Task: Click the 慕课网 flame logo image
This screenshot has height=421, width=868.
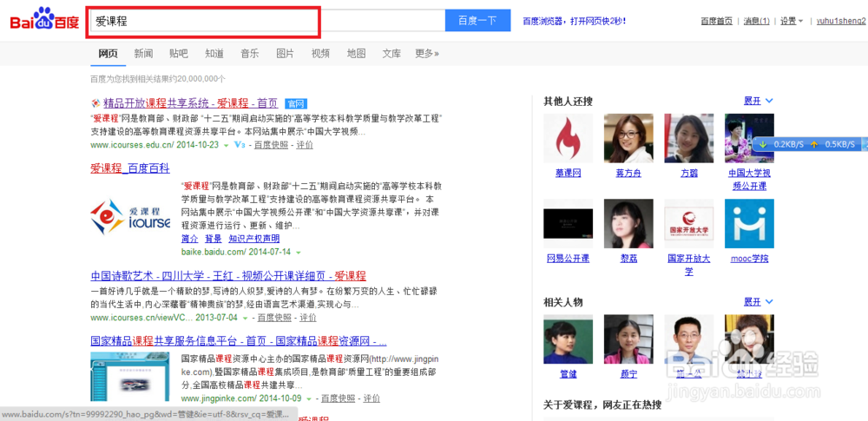Action: click(568, 138)
